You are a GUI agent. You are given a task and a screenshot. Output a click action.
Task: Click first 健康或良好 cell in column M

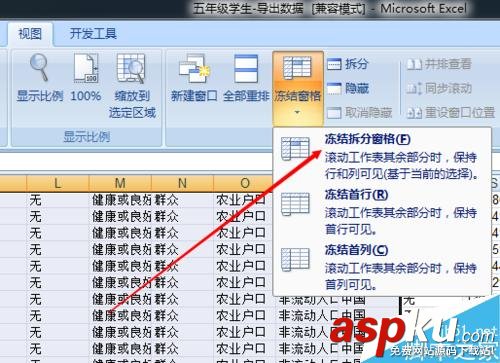[120, 200]
